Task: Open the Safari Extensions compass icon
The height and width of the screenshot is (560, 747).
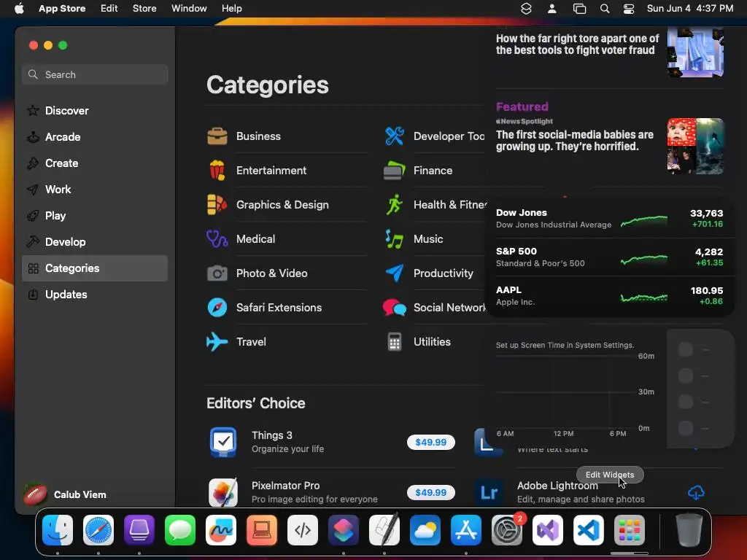Action: (x=217, y=308)
